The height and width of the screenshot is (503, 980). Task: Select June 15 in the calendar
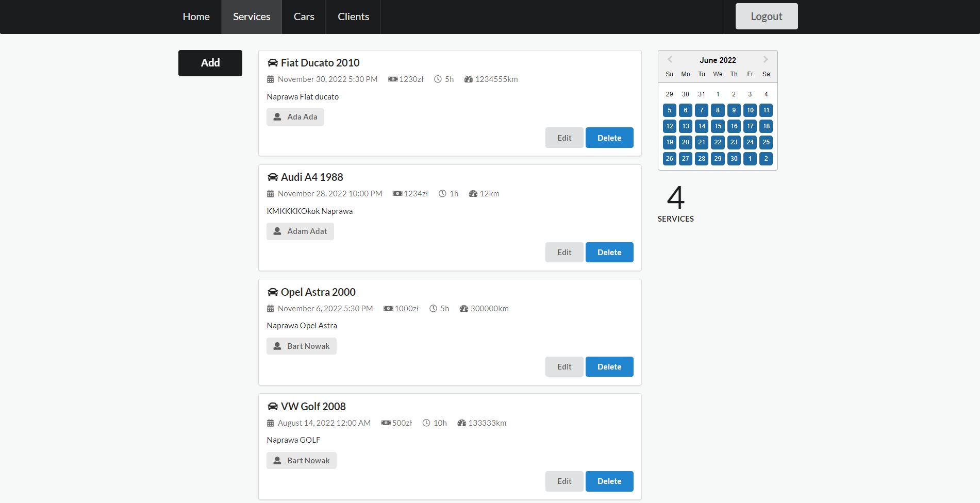[718, 126]
